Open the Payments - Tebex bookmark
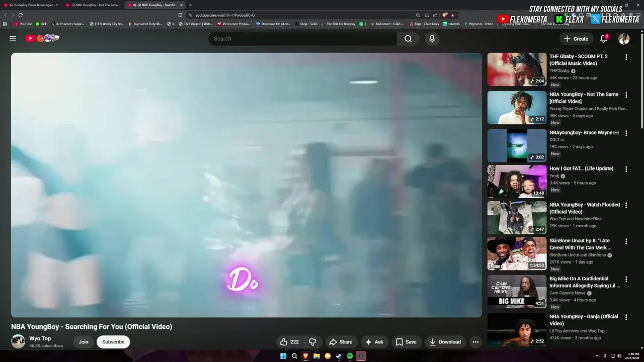This screenshot has width=644, height=362. pos(478,24)
